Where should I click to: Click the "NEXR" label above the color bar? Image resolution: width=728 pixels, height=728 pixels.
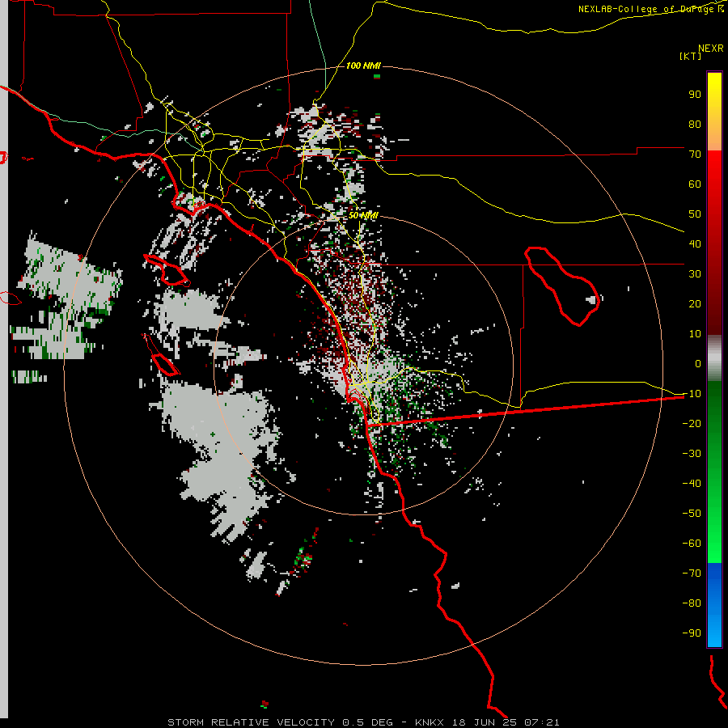pyautogui.click(x=711, y=49)
